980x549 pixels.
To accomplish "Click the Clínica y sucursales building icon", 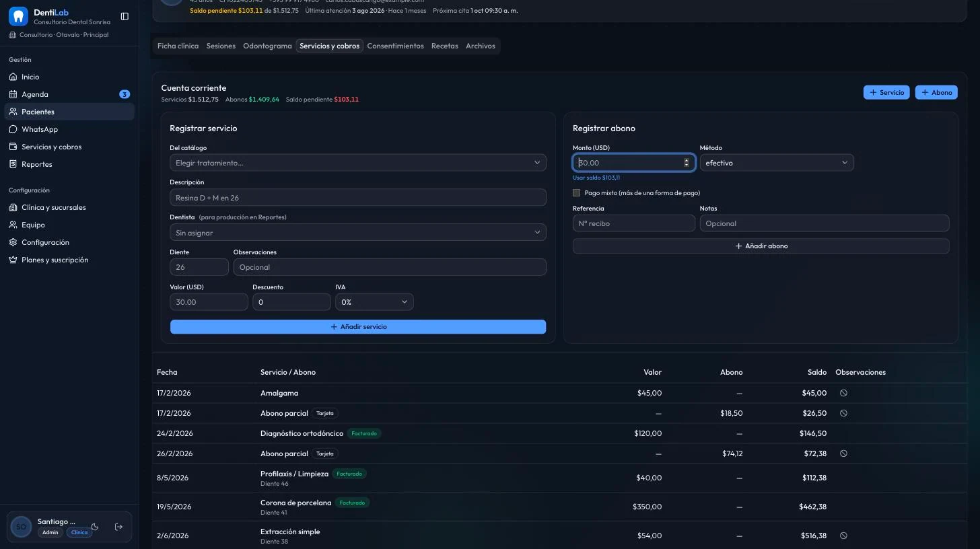I will coord(13,207).
